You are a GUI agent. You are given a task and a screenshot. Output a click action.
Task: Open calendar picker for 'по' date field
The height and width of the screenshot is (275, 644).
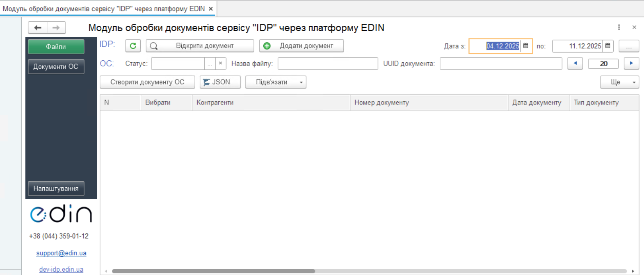click(x=608, y=46)
